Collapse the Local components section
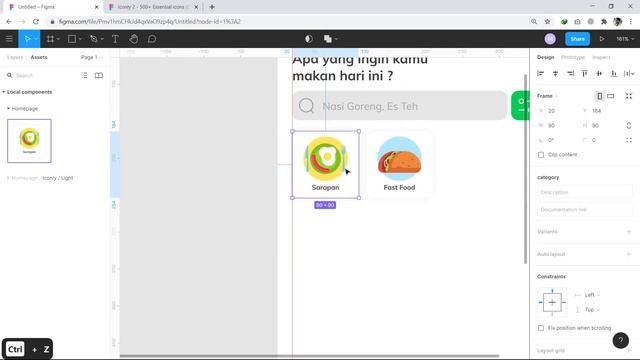640x360 pixels. coord(4,92)
